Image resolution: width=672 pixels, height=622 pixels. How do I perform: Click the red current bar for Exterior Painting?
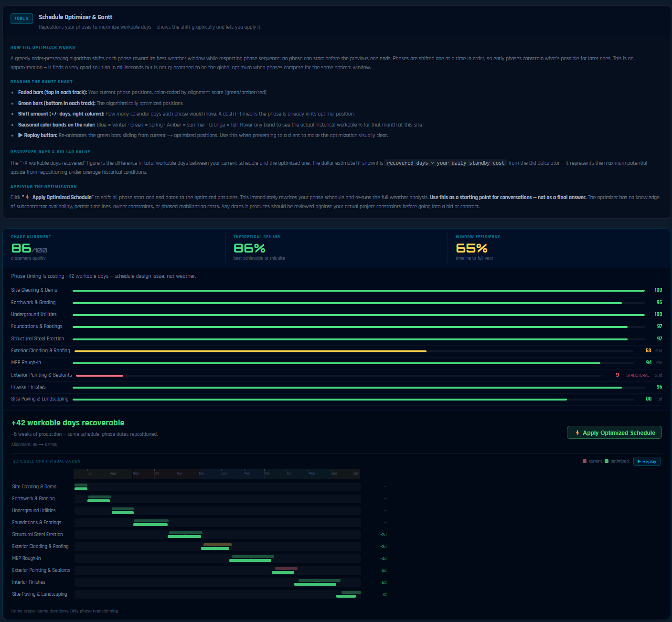pyautogui.click(x=286, y=569)
